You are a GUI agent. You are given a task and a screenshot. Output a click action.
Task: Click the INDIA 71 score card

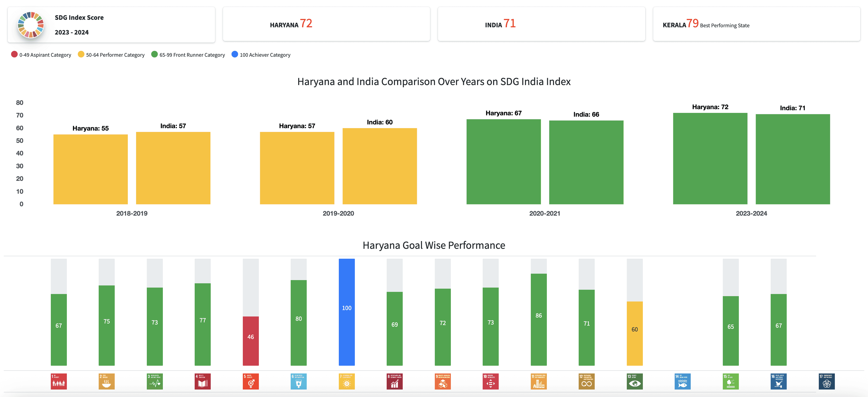click(541, 24)
